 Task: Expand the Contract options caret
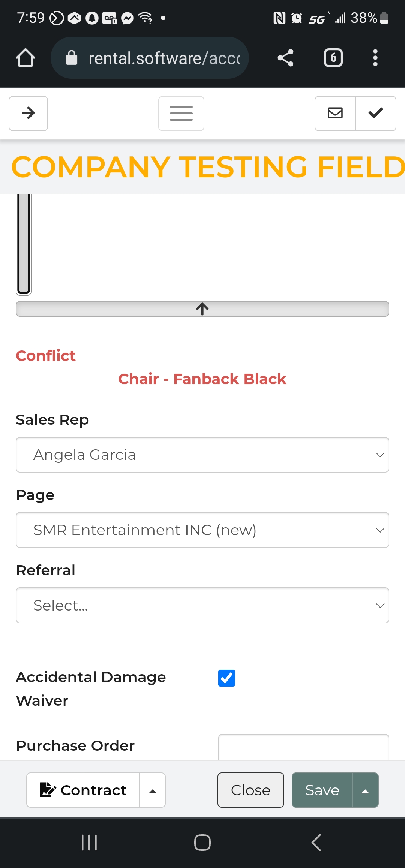coord(153,790)
